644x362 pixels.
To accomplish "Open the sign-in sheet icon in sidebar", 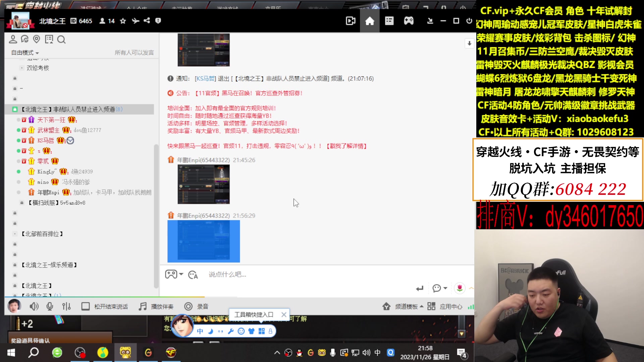I will (49, 39).
